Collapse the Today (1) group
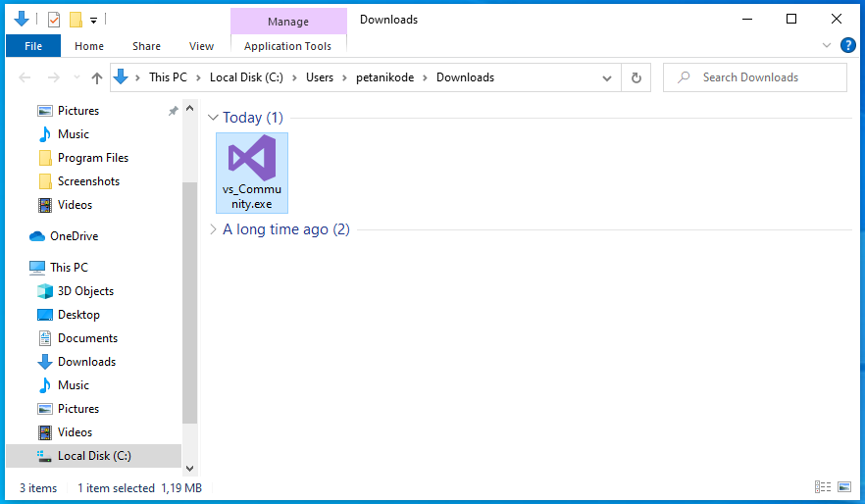The height and width of the screenshot is (504, 865). (213, 118)
